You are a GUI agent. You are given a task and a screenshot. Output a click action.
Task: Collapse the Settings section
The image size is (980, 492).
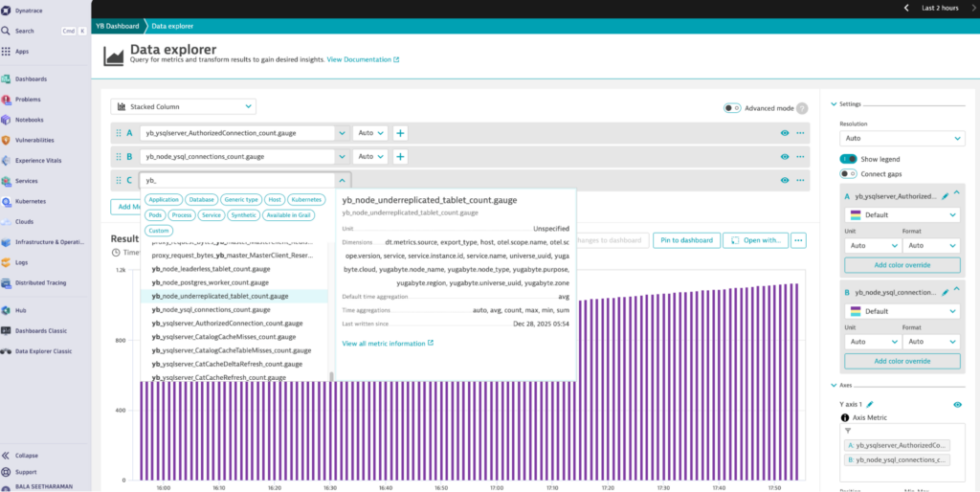click(834, 104)
